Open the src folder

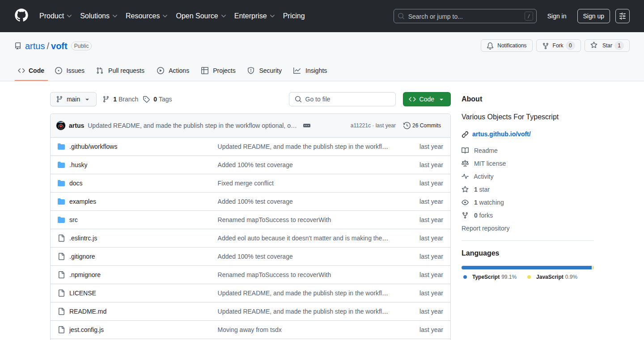73,220
